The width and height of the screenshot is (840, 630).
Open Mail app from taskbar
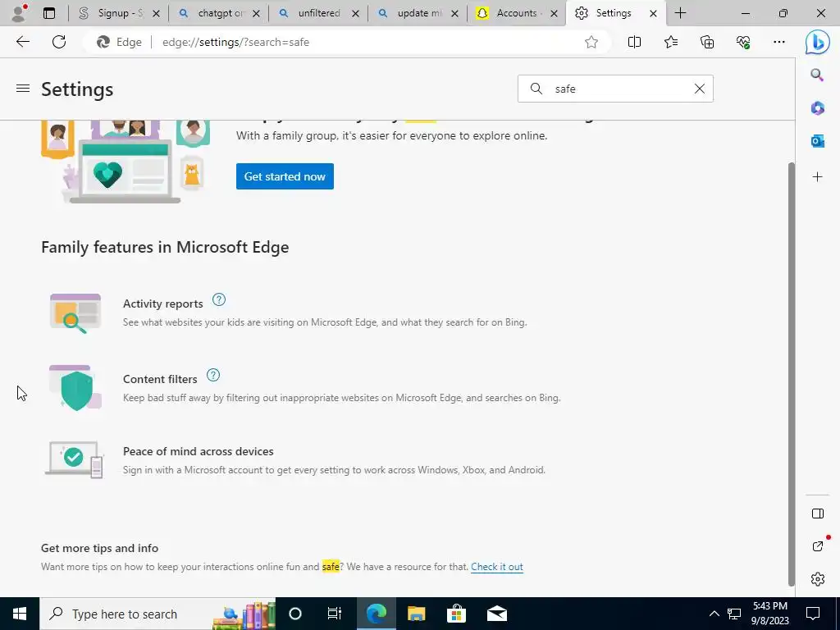click(x=496, y=614)
